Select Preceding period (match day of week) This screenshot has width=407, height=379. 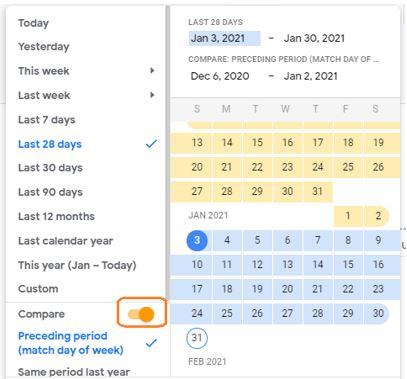(71, 343)
